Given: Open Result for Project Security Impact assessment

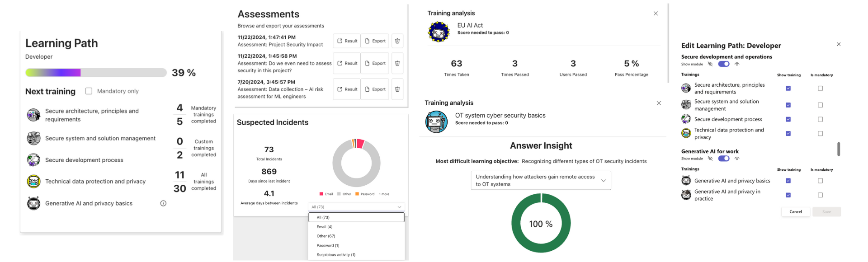Looking at the screenshot, I should (347, 41).
